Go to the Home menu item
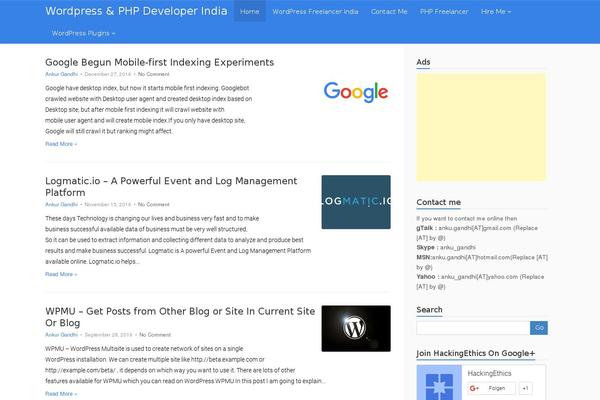The image size is (600, 400). click(249, 11)
